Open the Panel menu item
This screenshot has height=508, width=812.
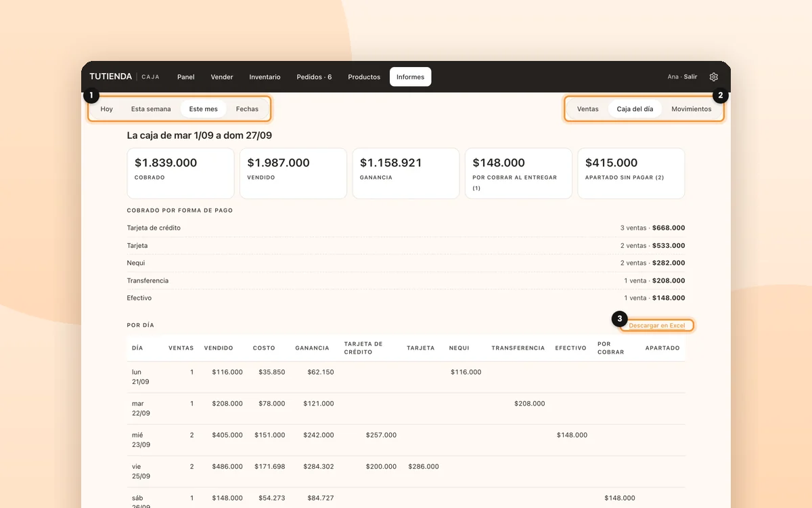coord(186,77)
